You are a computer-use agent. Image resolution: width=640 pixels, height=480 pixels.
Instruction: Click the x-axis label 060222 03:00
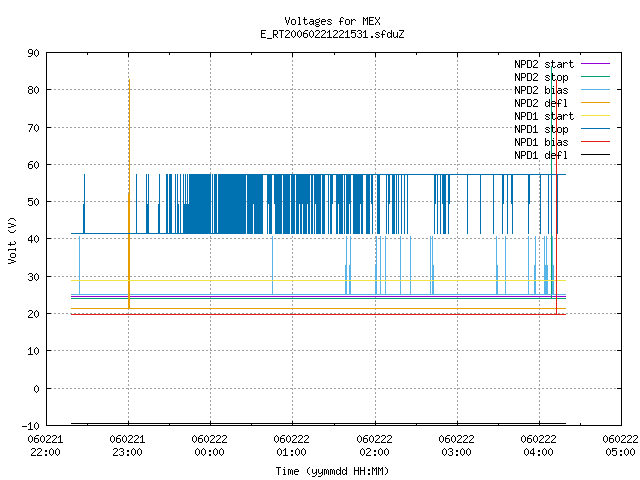tap(456, 446)
